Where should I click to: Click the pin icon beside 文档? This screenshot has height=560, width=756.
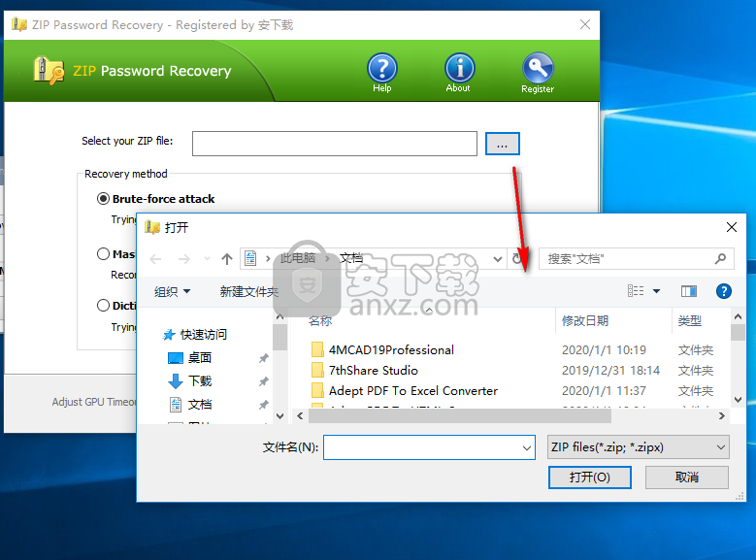coord(263,405)
